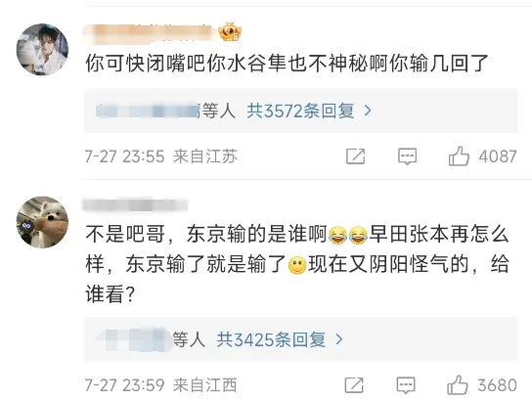Select the comment text starting 你可快闭嘴吧
This screenshot has height=402, width=532.
[x=287, y=64]
